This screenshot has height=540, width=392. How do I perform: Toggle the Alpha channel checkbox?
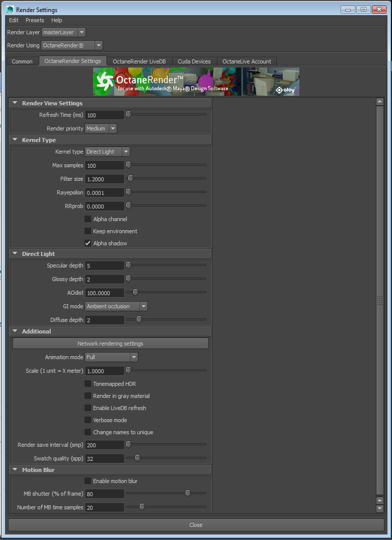coord(88,219)
